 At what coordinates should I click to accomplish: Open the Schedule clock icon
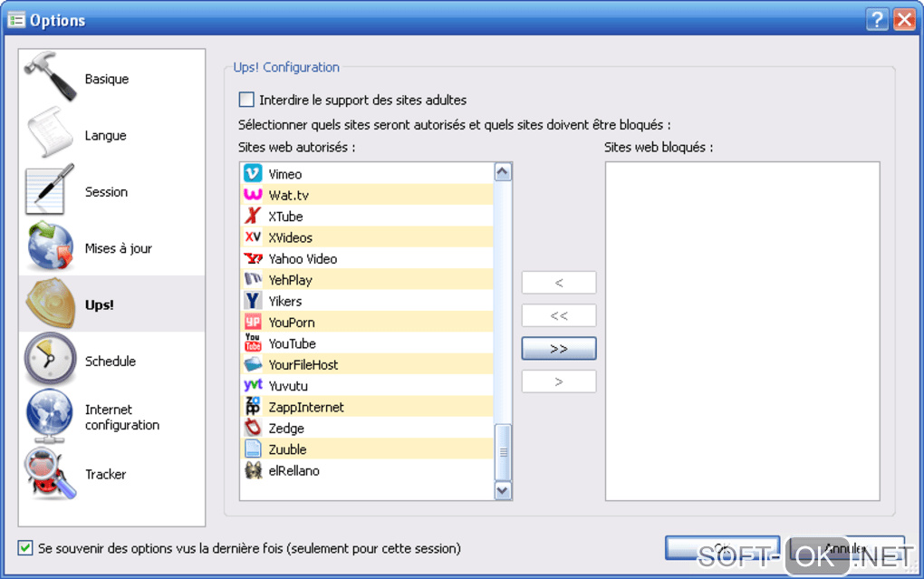(50, 360)
